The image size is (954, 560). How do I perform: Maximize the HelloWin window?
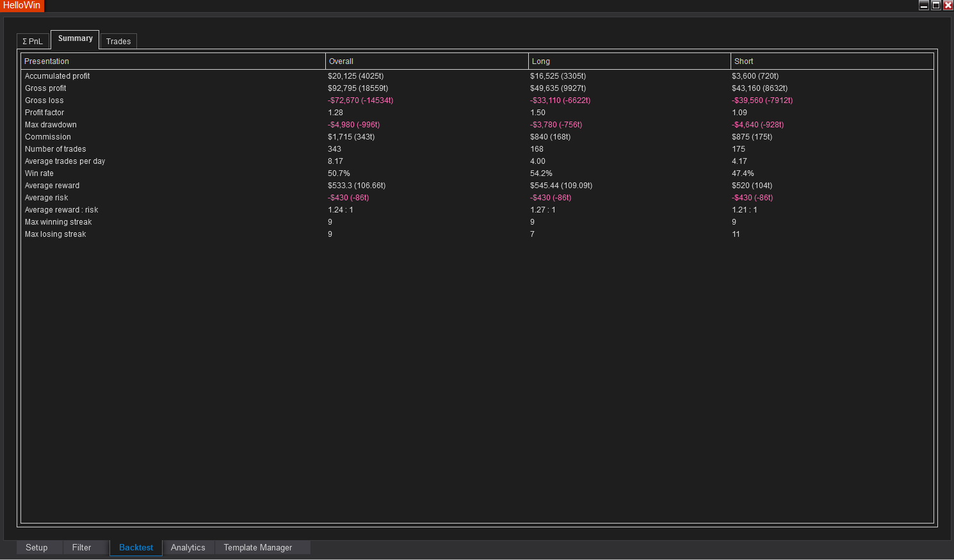click(936, 5)
